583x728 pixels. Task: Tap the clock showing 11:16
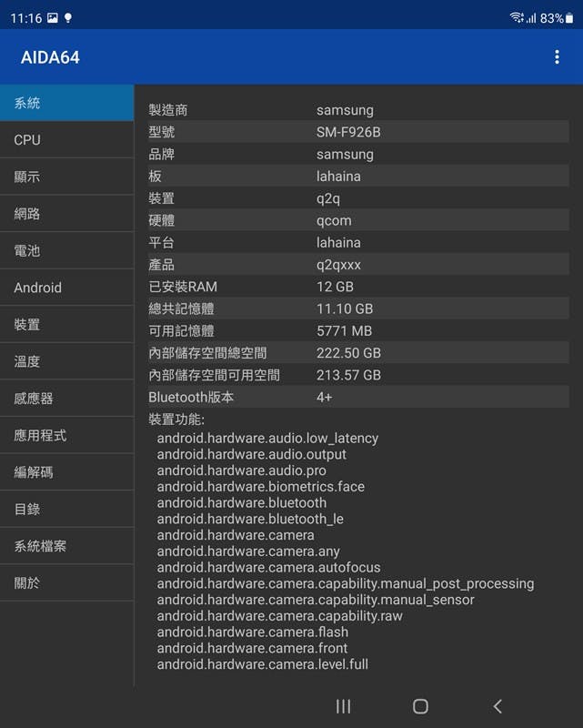[26, 18]
